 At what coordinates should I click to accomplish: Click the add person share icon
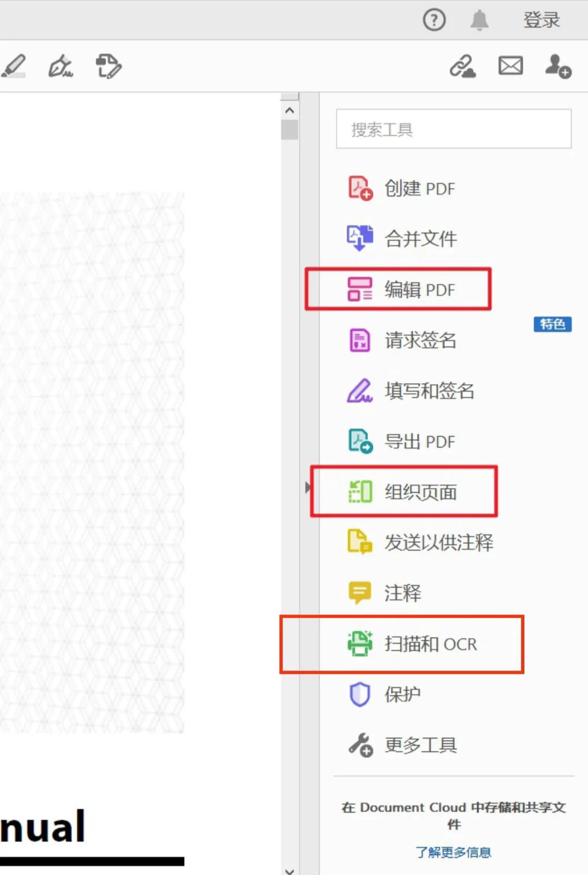coord(558,66)
